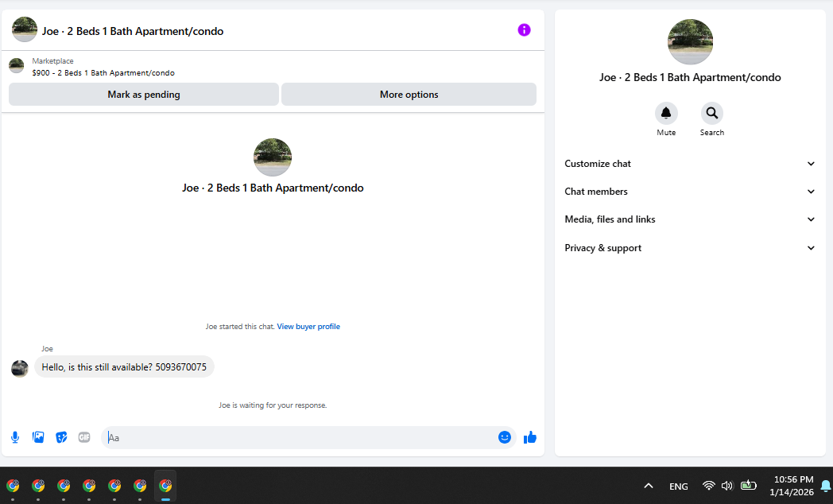Expand Media, files and links section
This screenshot has height=504, width=833.
pyautogui.click(x=690, y=219)
